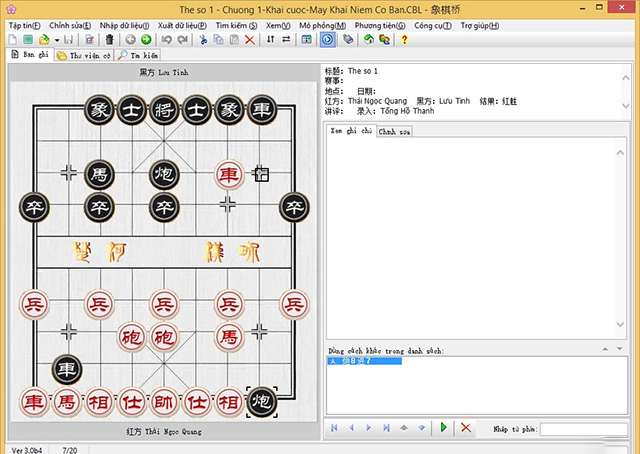
Task: Expand the open folder dropdown arrow
Action: click(x=58, y=39)
